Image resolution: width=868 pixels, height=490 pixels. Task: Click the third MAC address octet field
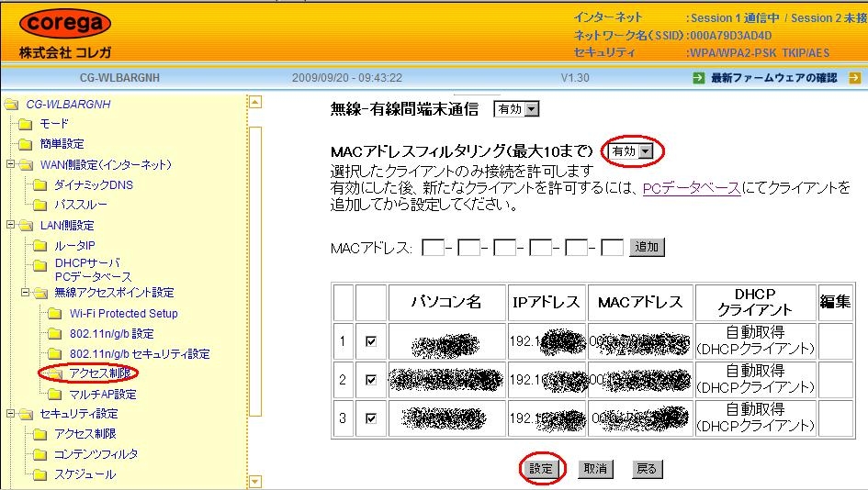(504, 247)
